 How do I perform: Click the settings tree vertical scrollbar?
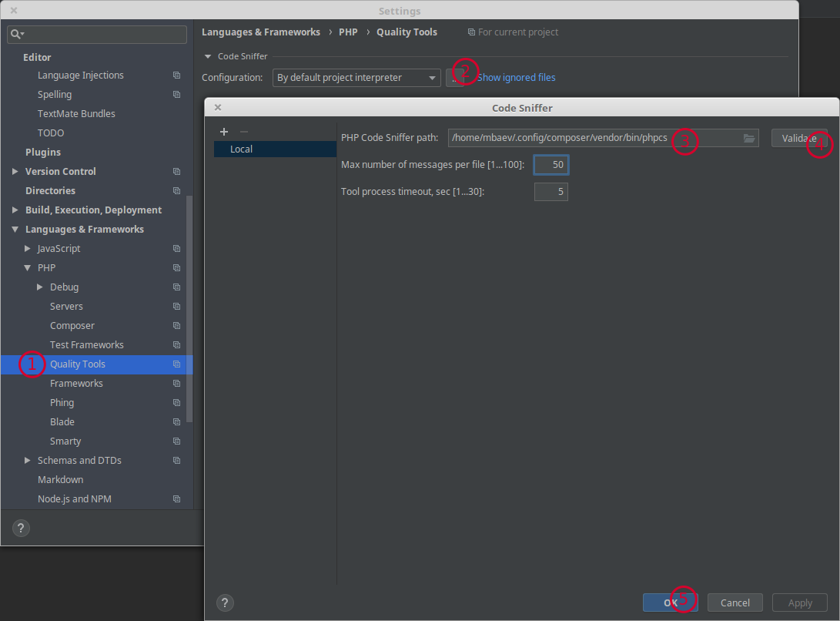189,310
